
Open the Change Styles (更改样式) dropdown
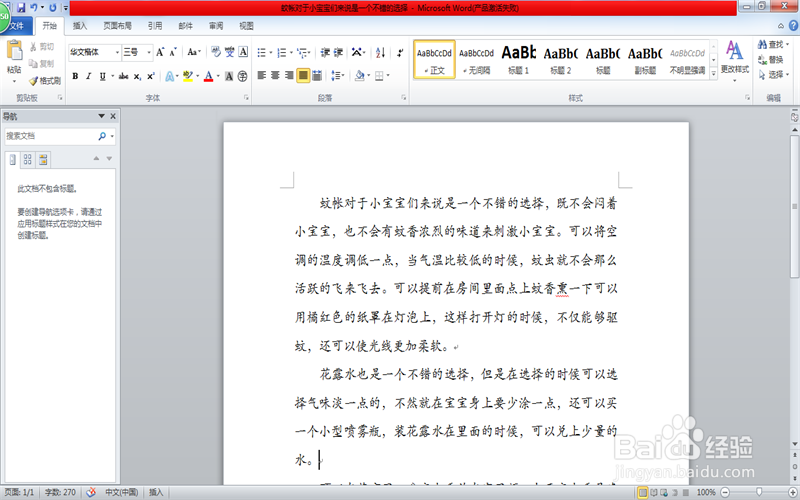tap(735, 60)
